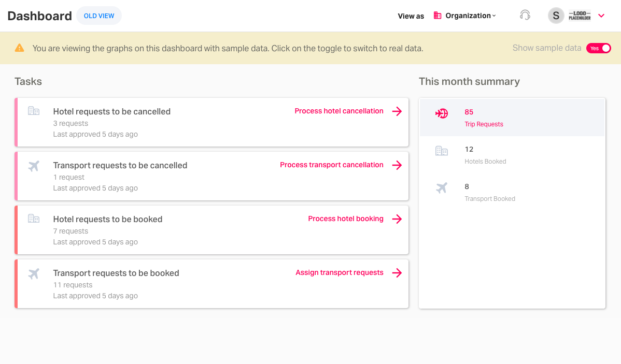Select the 85 Trip Requests summary row

(x=512, y=118)
